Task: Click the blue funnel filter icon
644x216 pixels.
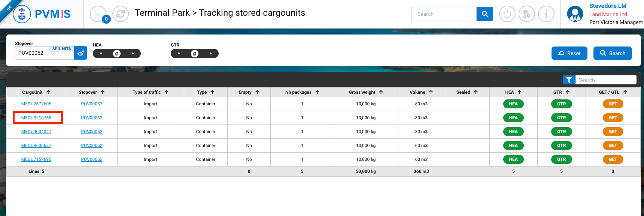Action: tap(569, 80)
